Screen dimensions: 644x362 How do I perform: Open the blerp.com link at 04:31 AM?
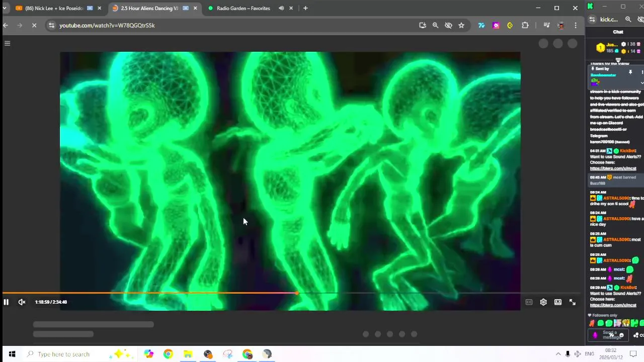[x=613, y=169]
